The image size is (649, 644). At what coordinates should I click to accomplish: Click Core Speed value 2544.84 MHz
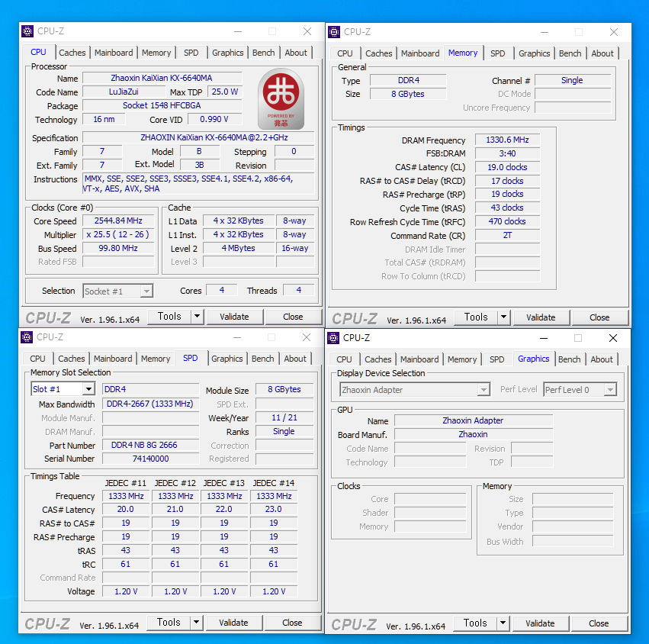click(118, 221)
